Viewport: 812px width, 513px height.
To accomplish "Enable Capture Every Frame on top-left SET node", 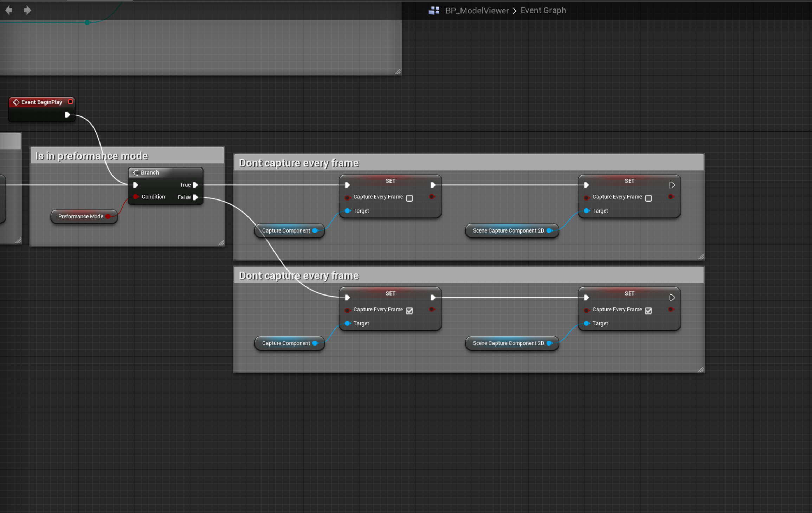I will (409, 198).
